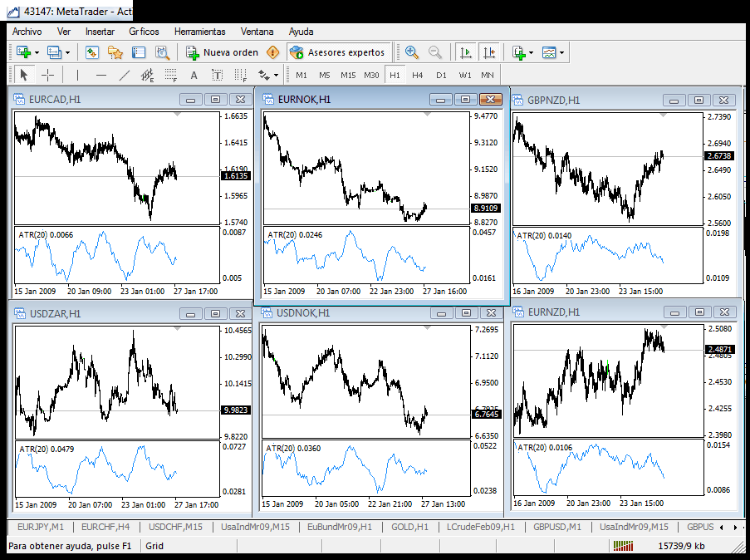This screenshot has width=750, height=560.
Task: Switch to H4 timeframe
Action: click(x=418, y=75)
